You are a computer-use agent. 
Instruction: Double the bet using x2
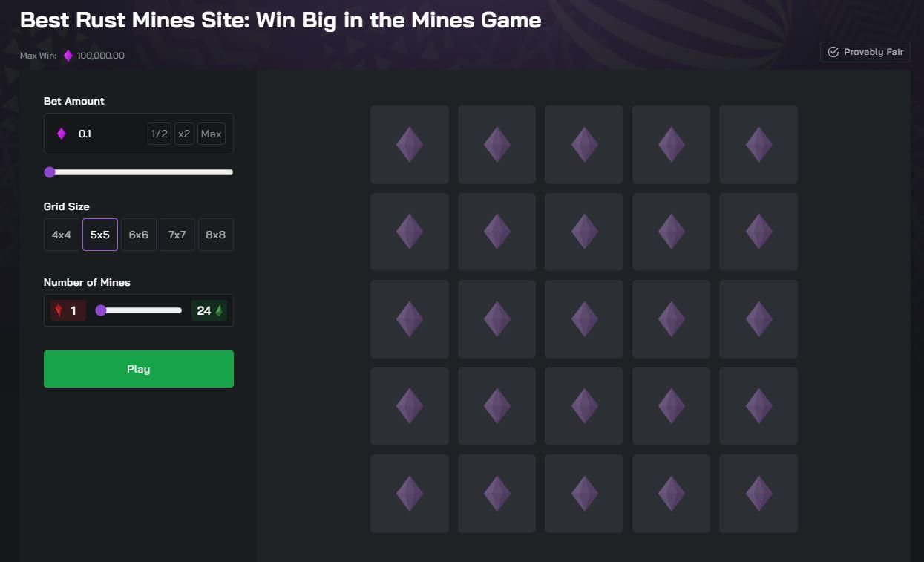pyautogui.click(x=184, y=134)
